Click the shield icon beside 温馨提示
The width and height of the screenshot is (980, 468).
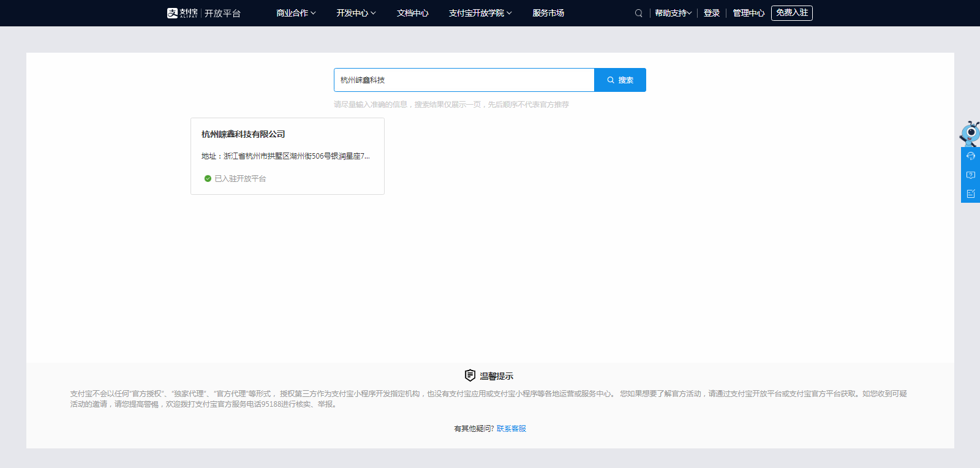click(x=470, y=376)
